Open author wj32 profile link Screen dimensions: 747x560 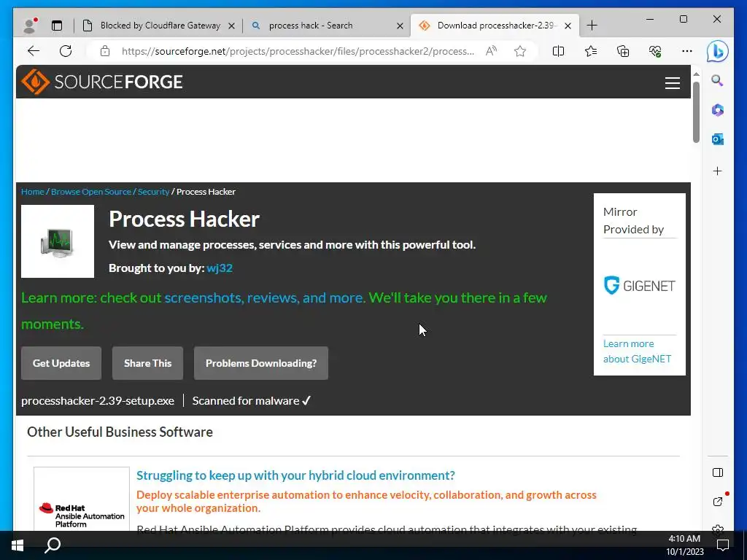click(220, 268)
